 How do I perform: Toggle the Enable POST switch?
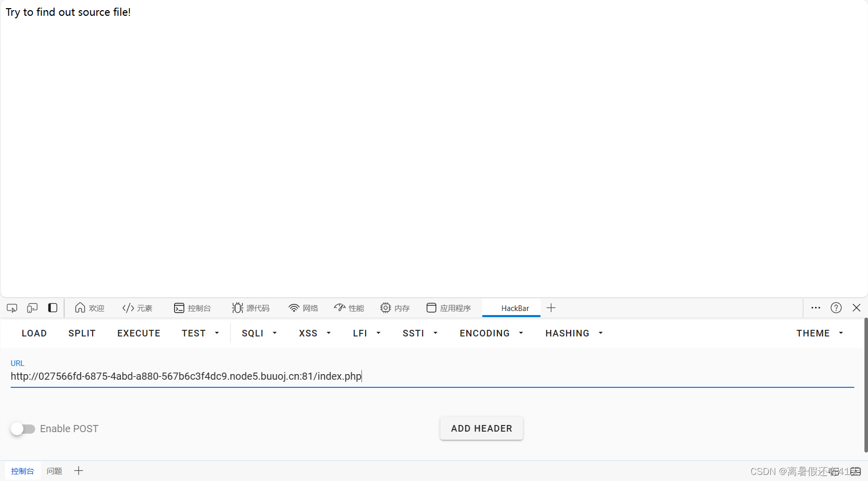coord(23,429)
